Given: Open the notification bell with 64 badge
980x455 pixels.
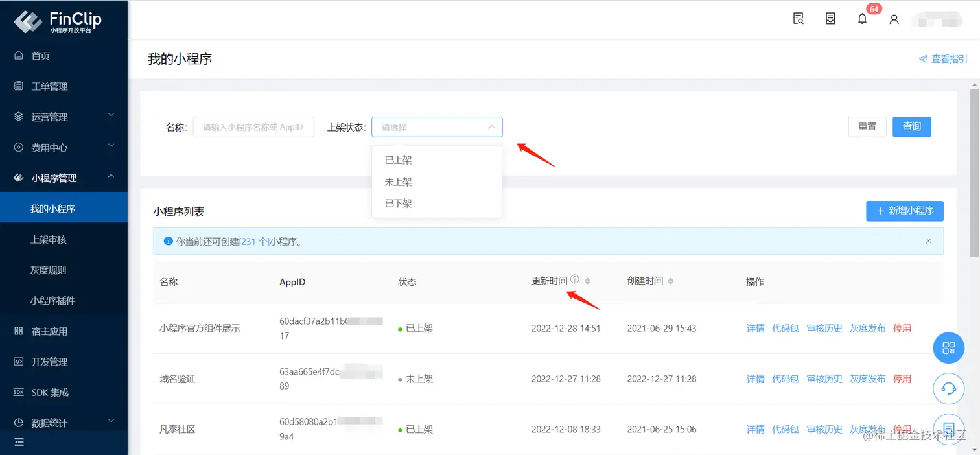Looking at the screenshot, I should pyautogui.click(x=863, y=19).
